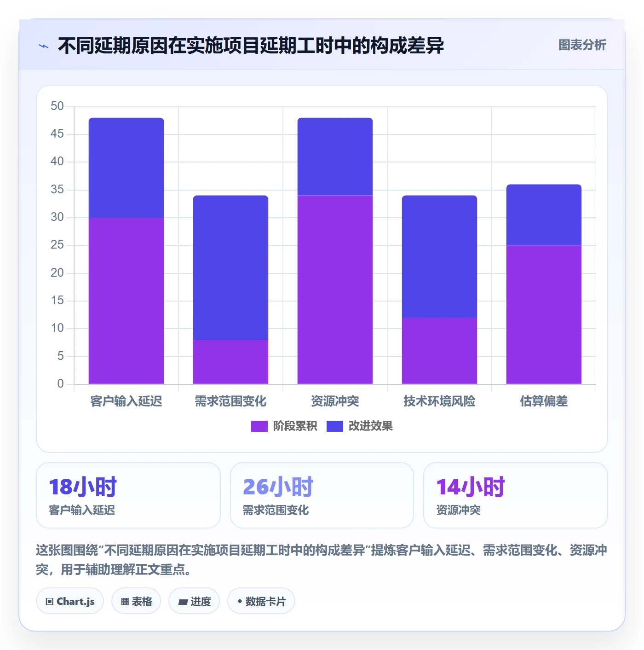Click the blue segment of 技术环境风险 bar

439,256
